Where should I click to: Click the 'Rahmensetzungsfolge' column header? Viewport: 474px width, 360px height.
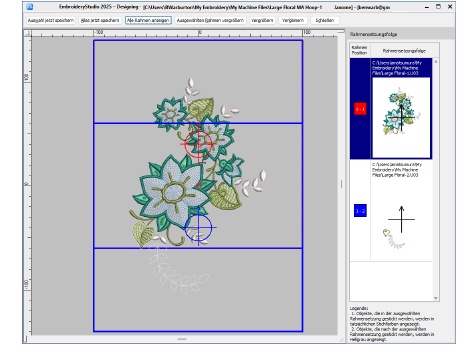404,51
